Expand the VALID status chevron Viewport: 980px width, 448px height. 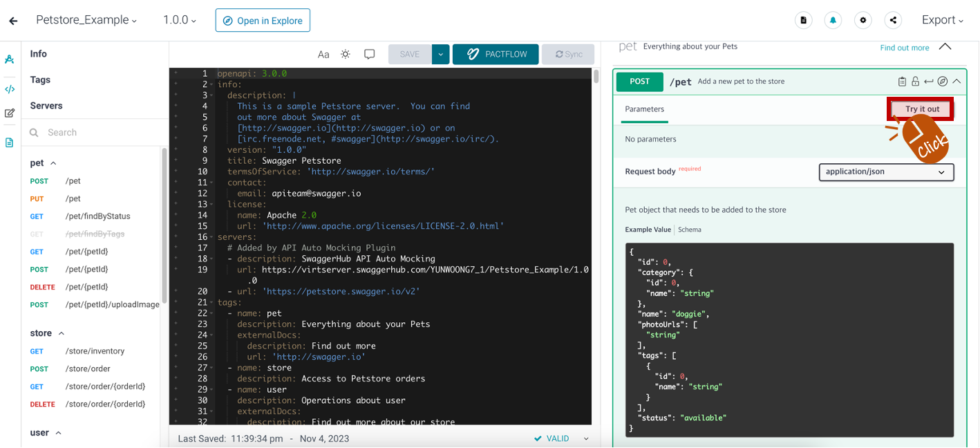point(586,438)
